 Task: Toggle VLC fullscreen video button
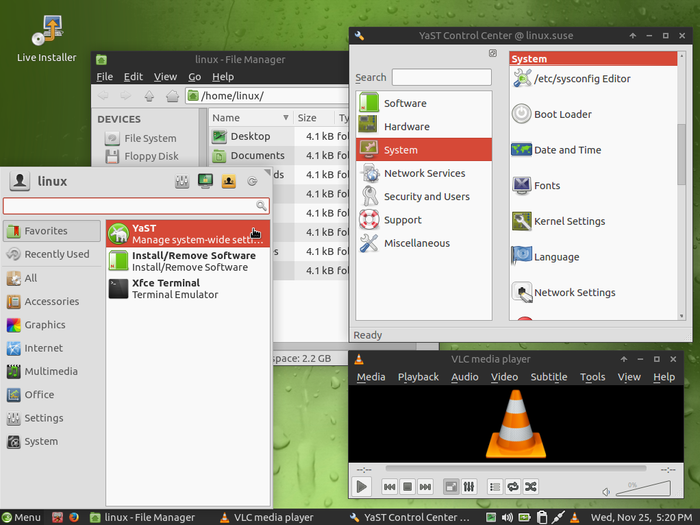click(451, 487)
